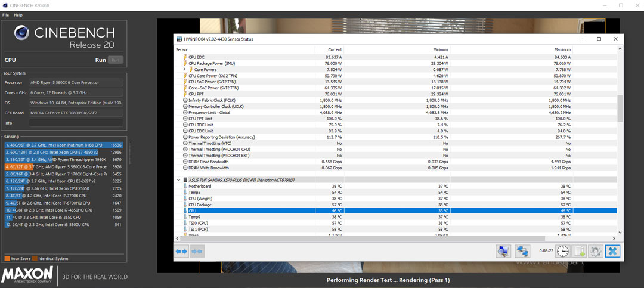
Task: Click the Cinebench sphere logo
Action: click(22, 33)
